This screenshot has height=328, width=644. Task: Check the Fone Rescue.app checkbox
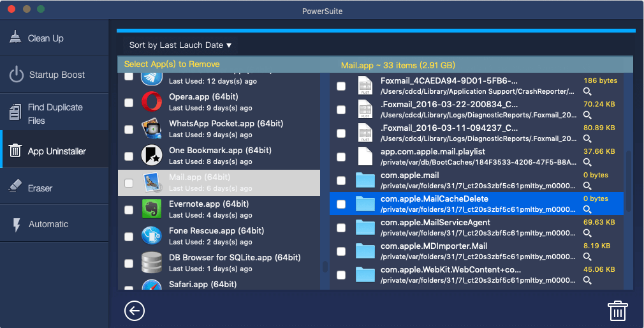point(129,236)
